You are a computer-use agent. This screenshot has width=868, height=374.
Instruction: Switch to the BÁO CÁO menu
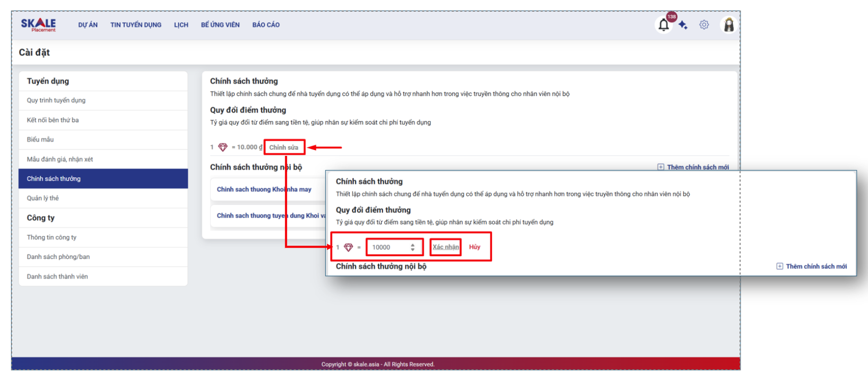point(266,25)
